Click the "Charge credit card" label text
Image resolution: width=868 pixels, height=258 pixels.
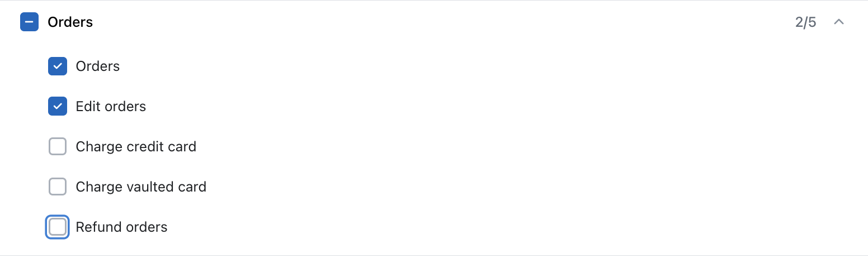pos(136,147)
